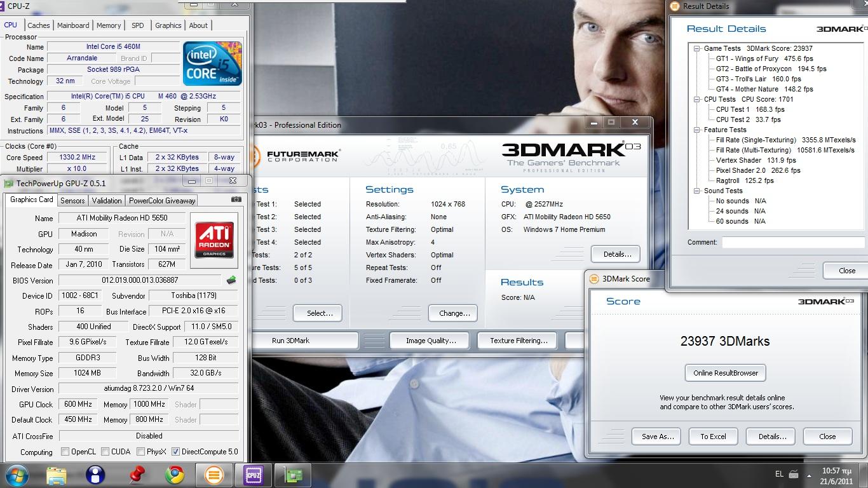Click the Details button under System in 3DMark03

(617, 254)
